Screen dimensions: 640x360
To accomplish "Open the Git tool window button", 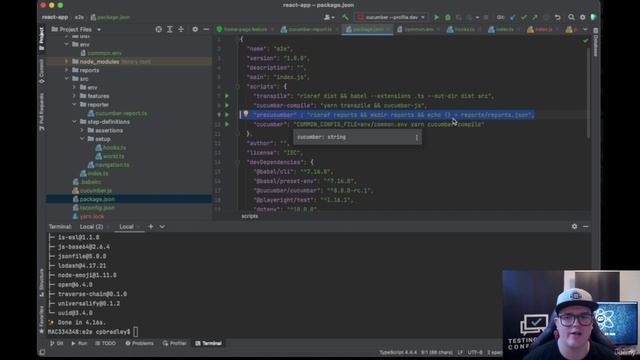I will pyautogui.click(x=57, y=343).
